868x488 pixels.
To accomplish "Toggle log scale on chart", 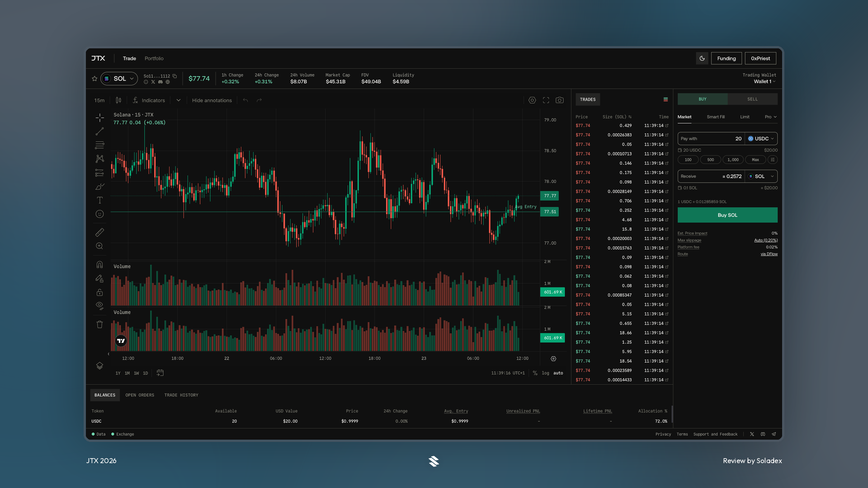I will point(546,373).
